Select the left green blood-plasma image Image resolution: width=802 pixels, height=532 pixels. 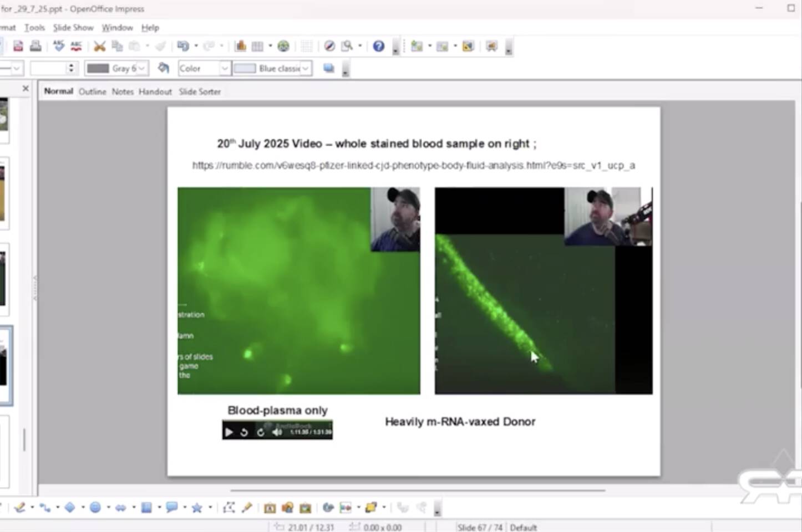[x=299, y=291]
